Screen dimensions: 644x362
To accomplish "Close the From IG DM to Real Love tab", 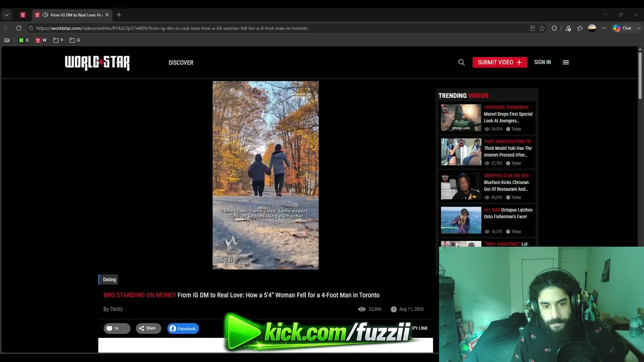I will [107, 15].
